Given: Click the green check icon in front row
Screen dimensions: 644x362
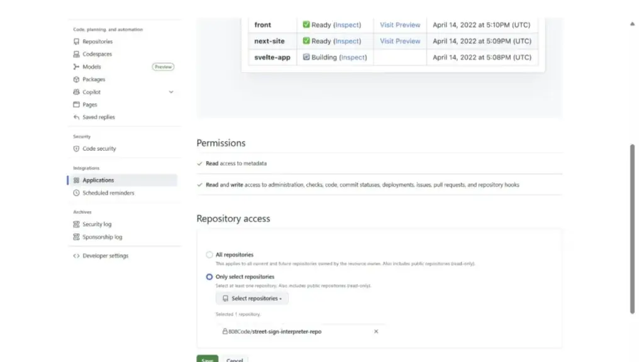Looking at the screenshot, I should pyautogui.click(x=306, y=25).
